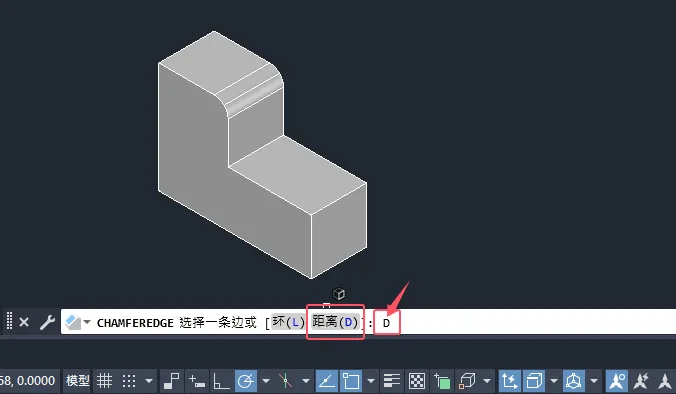The width and height of the screenshot is (676, 394).
Task: Switch to 模型 model space button
Action: 78,381
